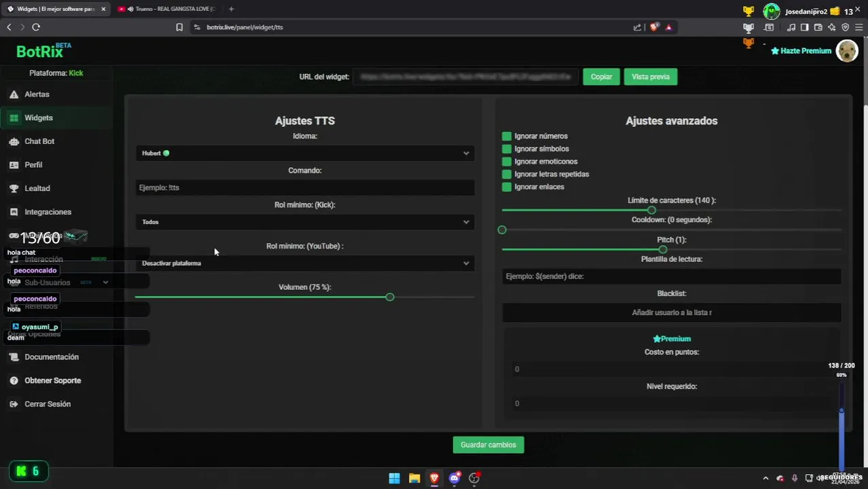Toggle Ignorar números checkbox
The height and width of the screenshot is (489, 868).
pyautogui.click(x=507, y=137)
